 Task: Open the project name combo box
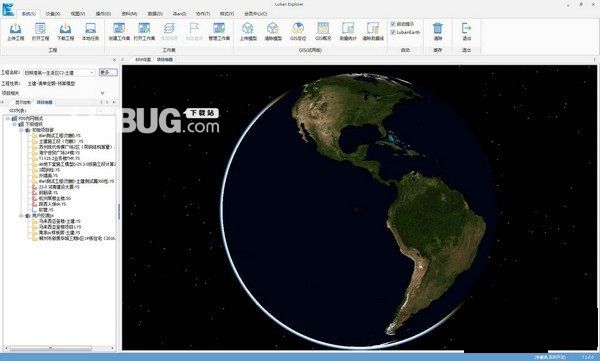click(x=59, y=72)
